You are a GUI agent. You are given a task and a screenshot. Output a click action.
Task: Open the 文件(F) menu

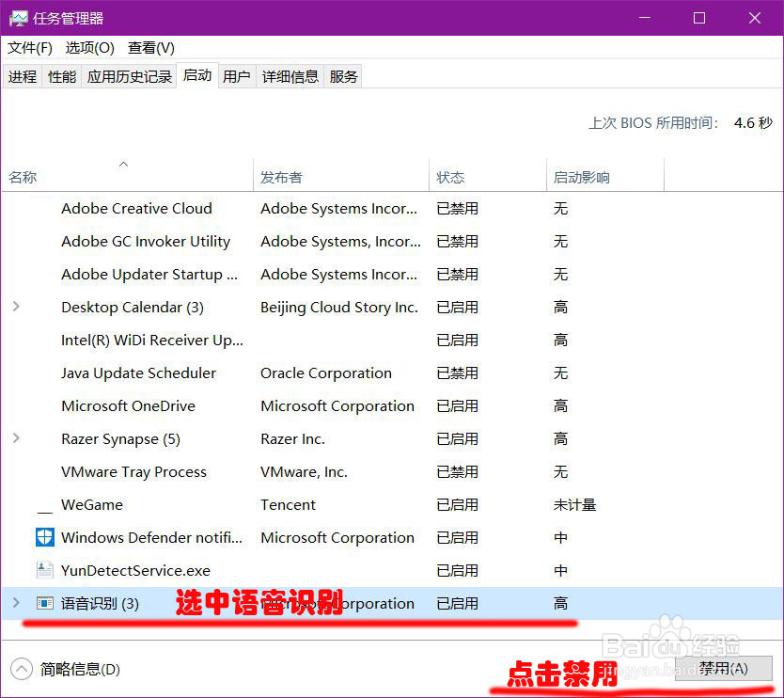point(29,47)
